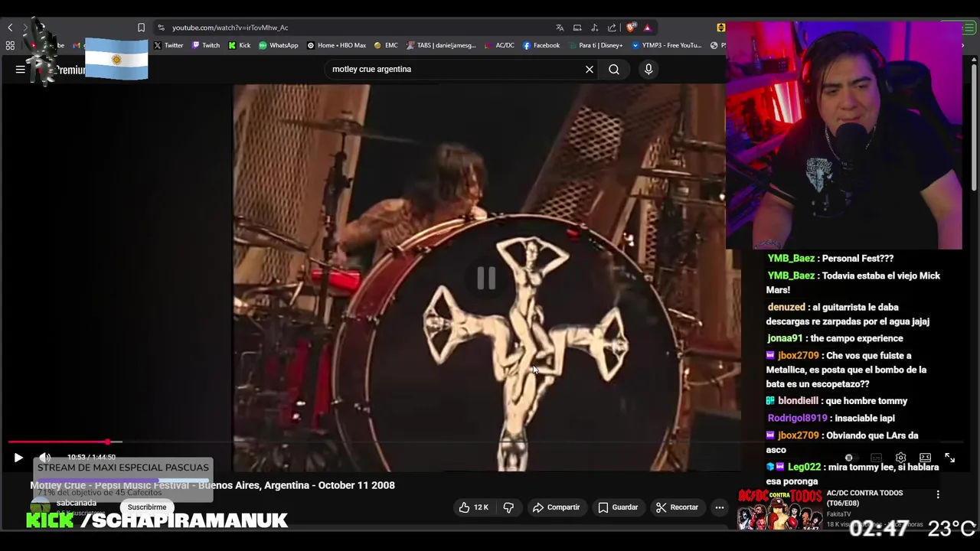Click the AC/DC CONTRA TODOS (T06/E08) title
The width and height of the screenshot is (980, 551).
864,498
